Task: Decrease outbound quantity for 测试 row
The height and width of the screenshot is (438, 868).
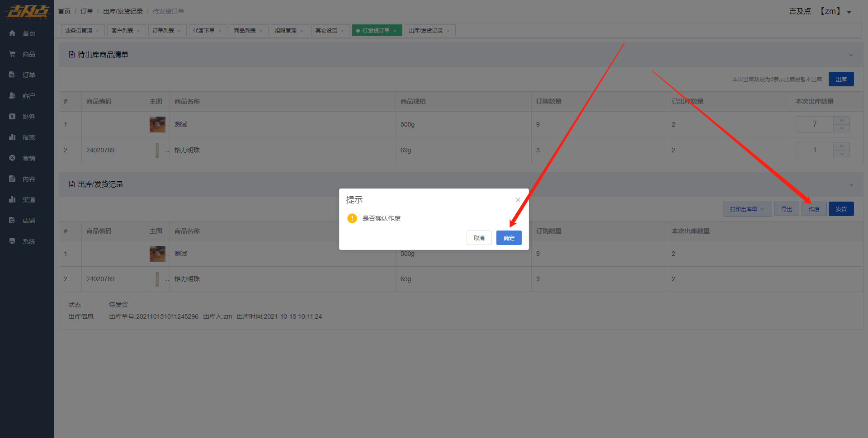Action: point(842,128)
